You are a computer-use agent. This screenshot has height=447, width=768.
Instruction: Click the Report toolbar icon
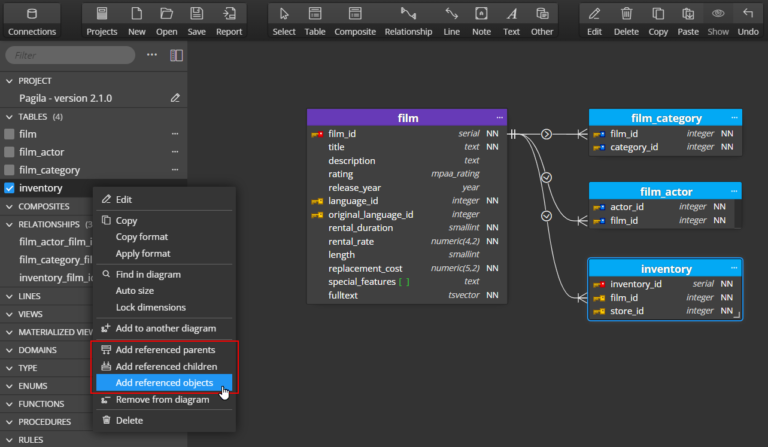click(x=229, y=14)
